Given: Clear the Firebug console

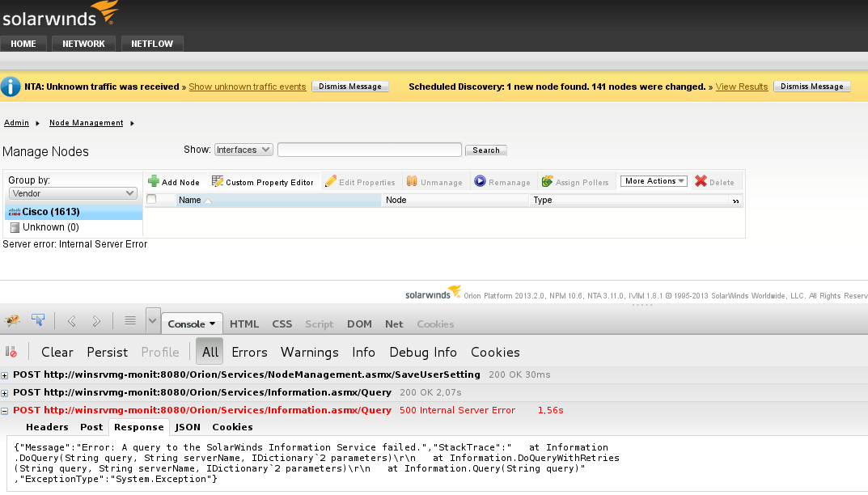Looking at the screenshot, I should click(57, 352).
